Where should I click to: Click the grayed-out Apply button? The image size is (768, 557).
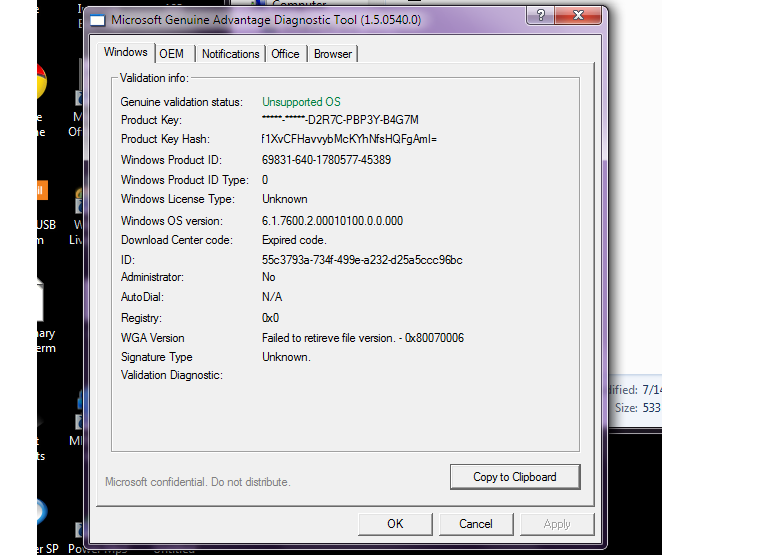[x=557, y=524]
